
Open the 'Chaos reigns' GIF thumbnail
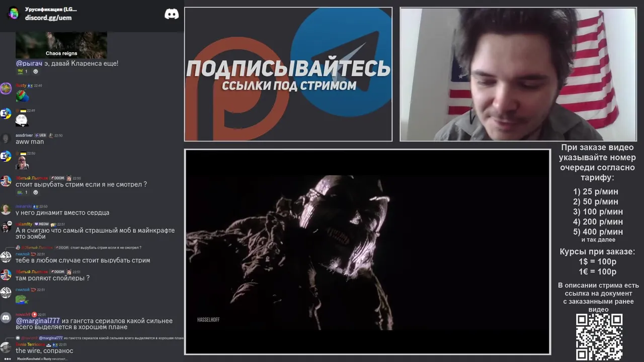(x=61, y=46)
